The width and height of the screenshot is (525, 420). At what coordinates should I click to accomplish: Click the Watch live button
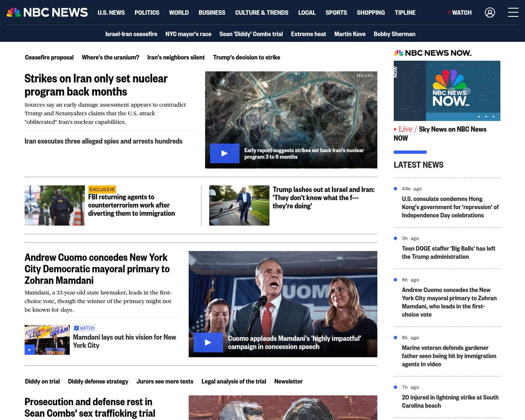point(460,13)
